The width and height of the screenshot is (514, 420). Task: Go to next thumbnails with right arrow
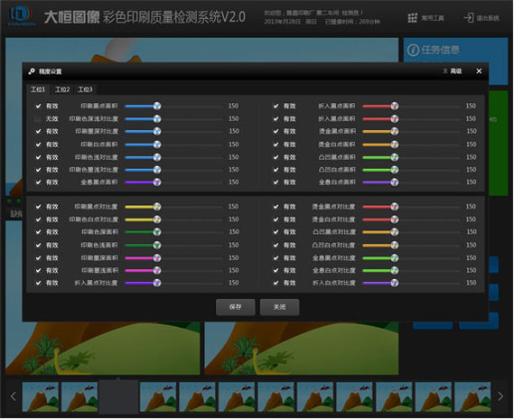(x=500, y=397)
